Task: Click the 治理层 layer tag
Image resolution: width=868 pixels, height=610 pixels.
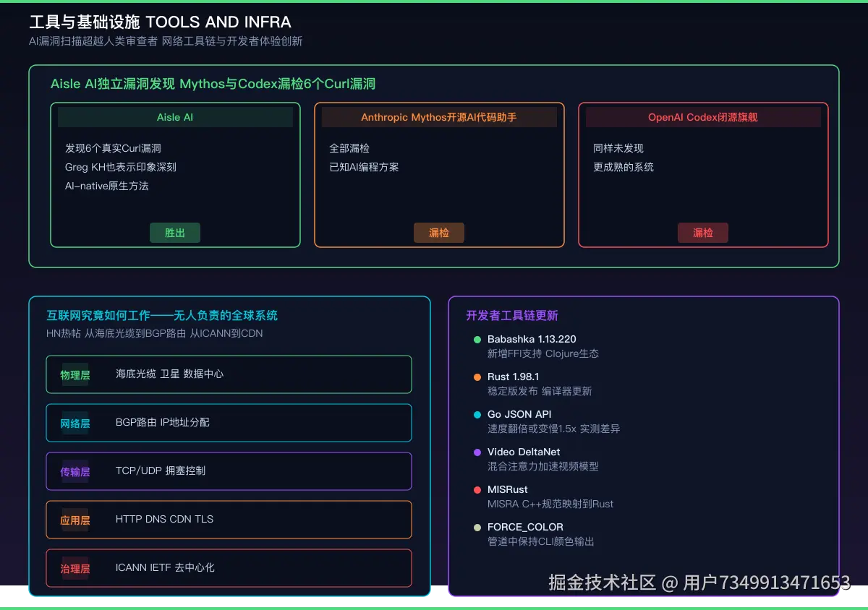Action: [x=75, y=568]
